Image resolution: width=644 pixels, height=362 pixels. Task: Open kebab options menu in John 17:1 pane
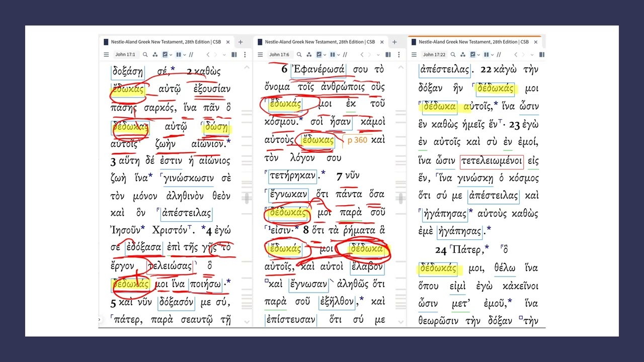click(x=245, y=54)
